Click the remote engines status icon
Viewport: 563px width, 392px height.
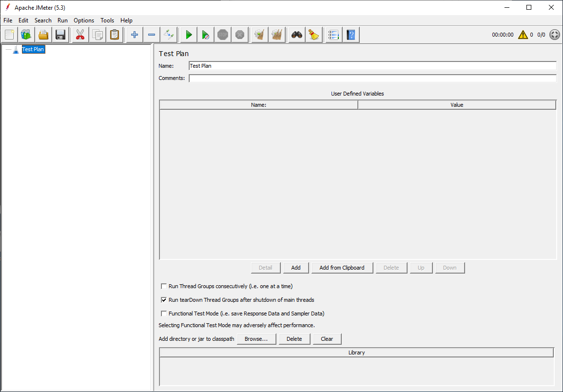[555, 35]
